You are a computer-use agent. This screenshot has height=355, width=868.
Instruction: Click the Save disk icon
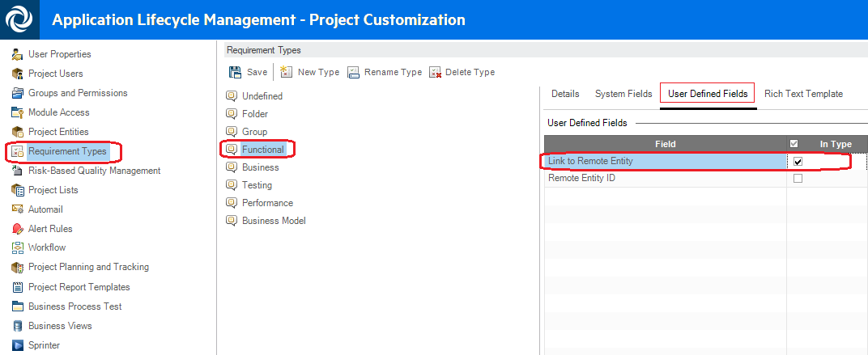235,72
